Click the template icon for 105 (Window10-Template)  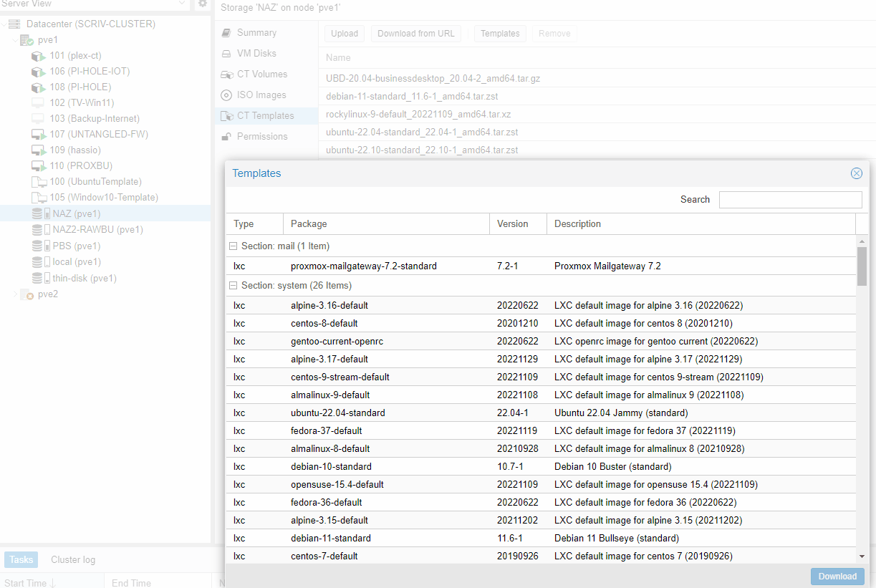point(38,198)
